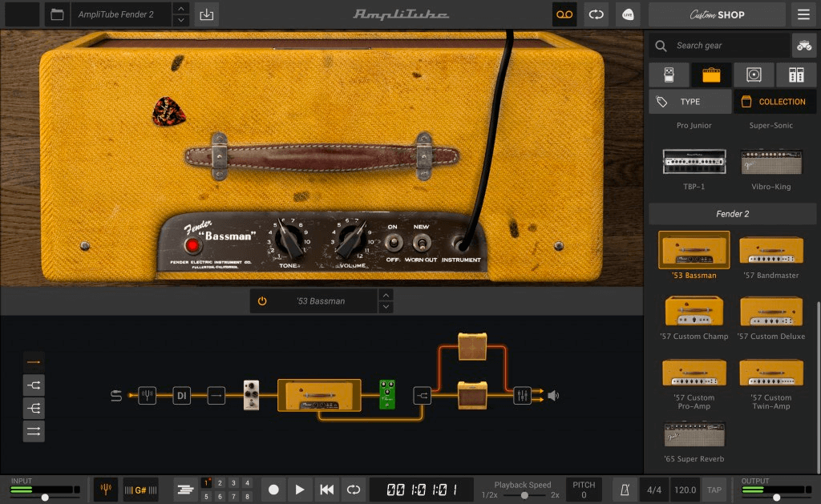821x504 pixels.
Task: Flip the amp's ON/OFF switch
Action: tap(393, 242)
